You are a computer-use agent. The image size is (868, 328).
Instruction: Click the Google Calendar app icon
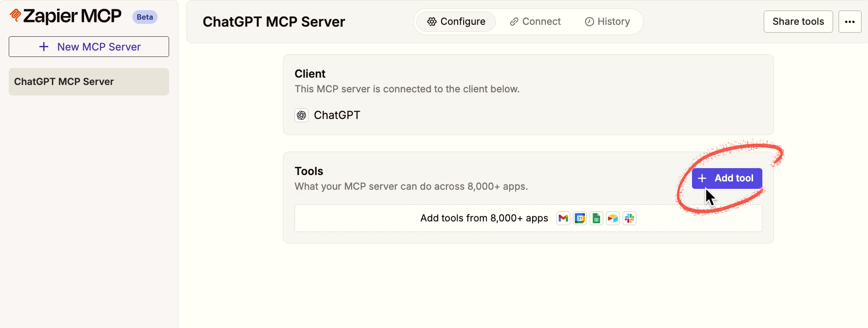580,218
